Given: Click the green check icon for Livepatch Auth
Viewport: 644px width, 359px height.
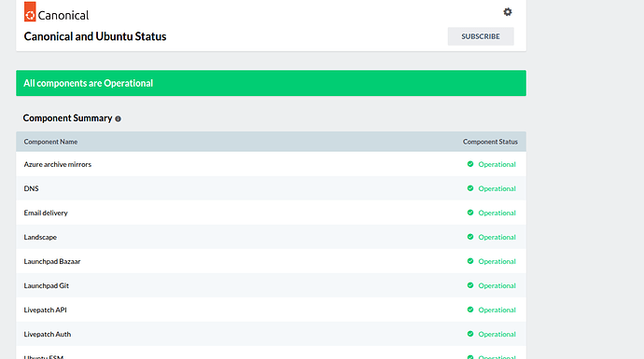Looking at the screenshot, I should tap(470, 334).
